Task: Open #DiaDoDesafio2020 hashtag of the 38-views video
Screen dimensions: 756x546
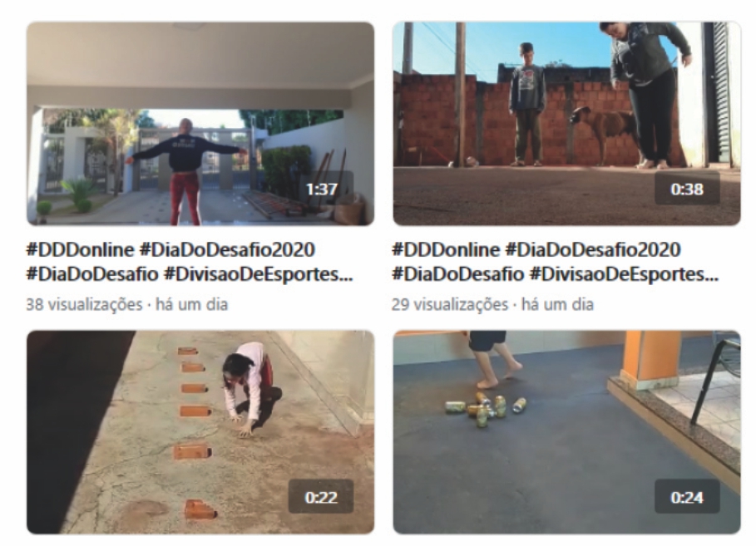Action: tap(227, 250)
